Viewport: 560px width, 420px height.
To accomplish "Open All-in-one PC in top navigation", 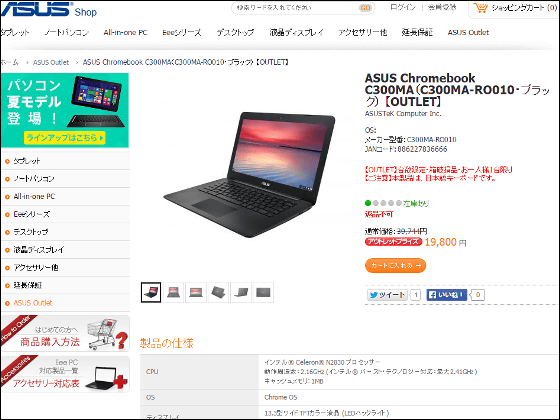I will (x=125, y=32).
